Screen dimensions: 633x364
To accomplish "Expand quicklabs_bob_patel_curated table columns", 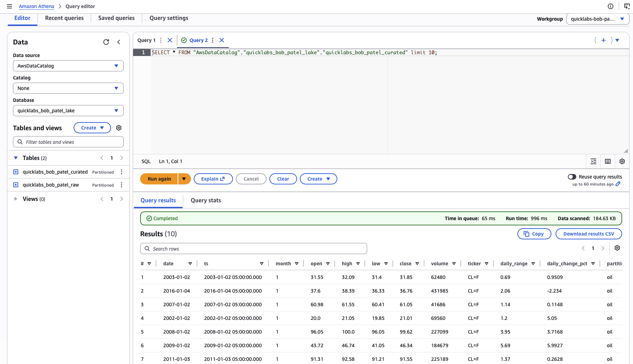I will (16, 172).
